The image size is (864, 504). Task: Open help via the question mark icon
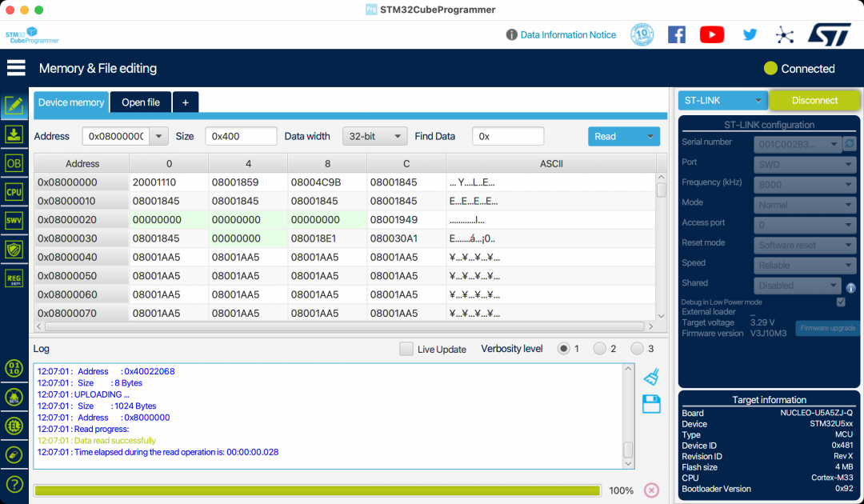point(13,483)
